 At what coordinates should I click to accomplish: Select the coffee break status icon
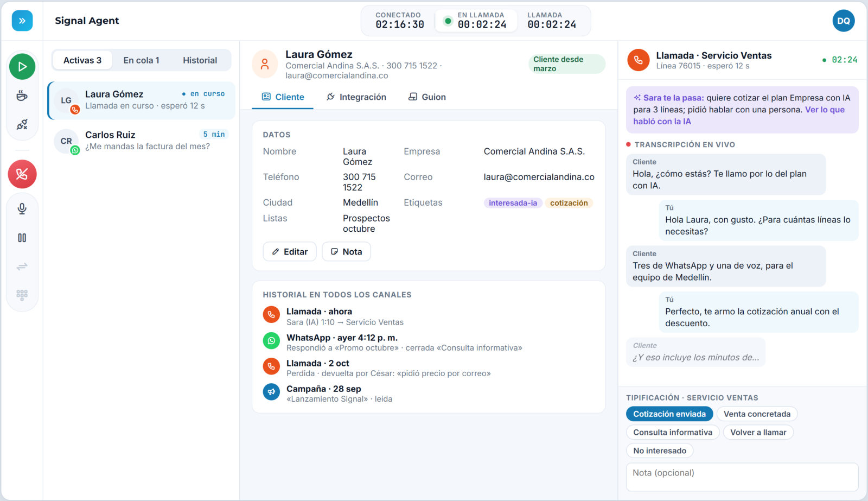(x=22, y=96)
